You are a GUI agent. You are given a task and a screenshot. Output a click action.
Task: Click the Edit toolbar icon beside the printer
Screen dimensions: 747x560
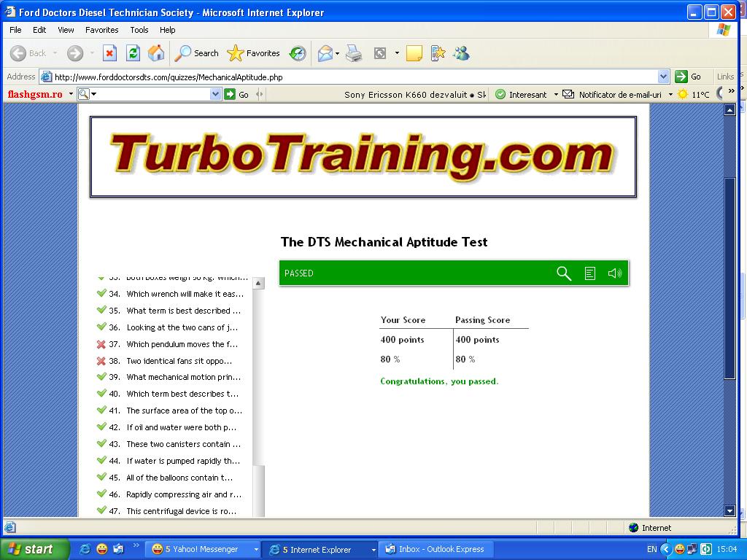coord(379,53)
